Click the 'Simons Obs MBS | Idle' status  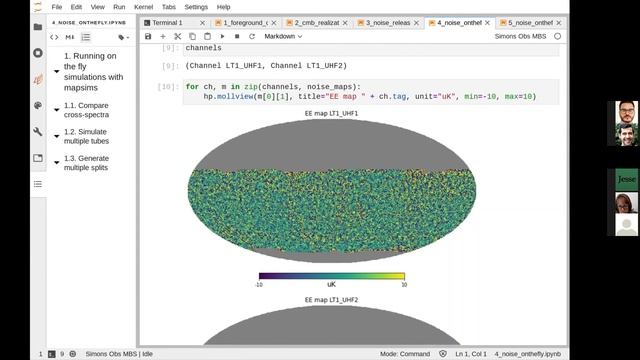click(x=119, y=354)
